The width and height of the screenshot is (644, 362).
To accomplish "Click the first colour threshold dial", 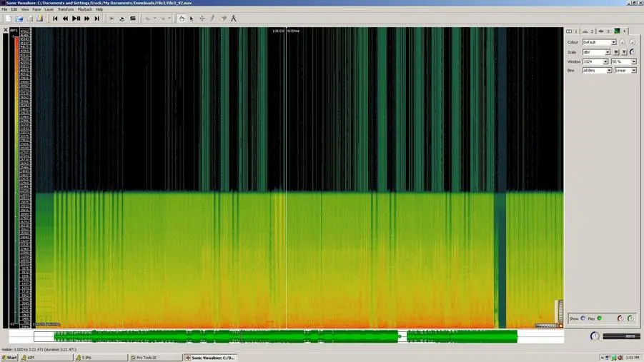I will pyautogui.click(x=623, y=42).
